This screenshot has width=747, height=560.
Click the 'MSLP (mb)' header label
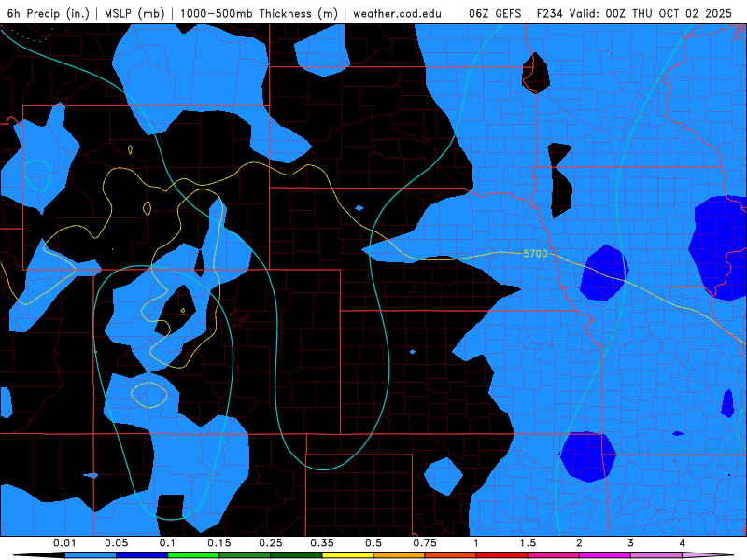pos(134,13)
